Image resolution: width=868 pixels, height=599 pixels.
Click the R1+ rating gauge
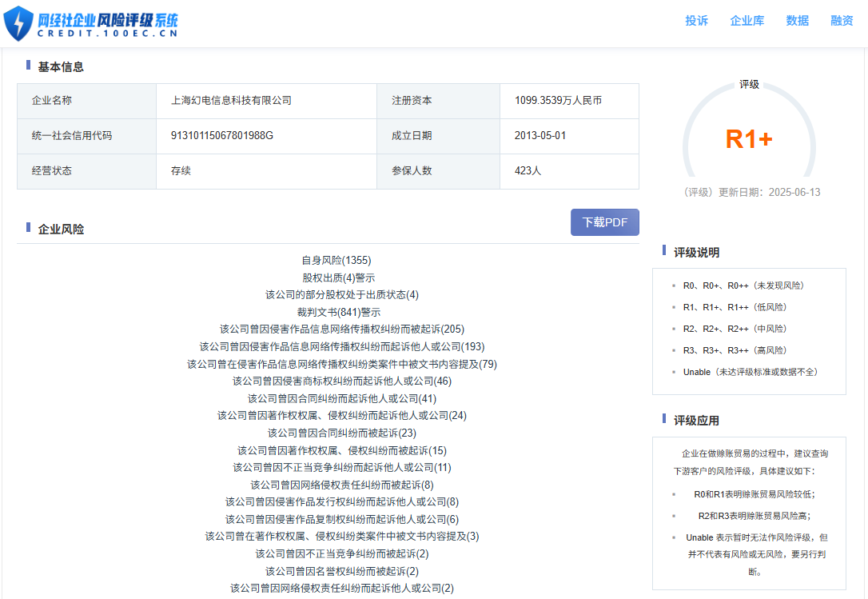749,139
